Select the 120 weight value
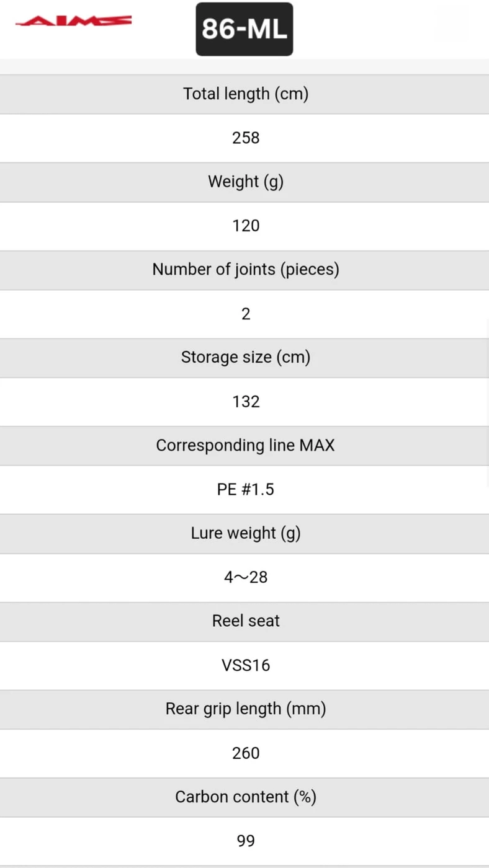 click(x=246, y=226)
